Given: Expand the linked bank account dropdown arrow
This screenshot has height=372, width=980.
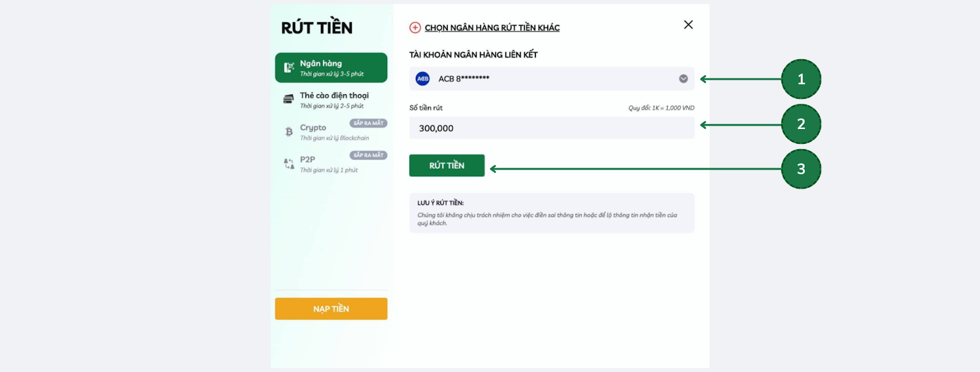Looking at the screenshot, I should 684,79.
